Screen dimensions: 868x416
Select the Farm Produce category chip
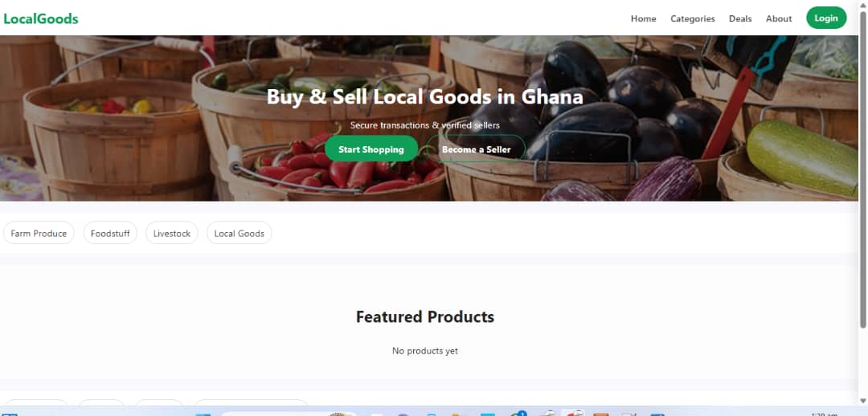39,233
